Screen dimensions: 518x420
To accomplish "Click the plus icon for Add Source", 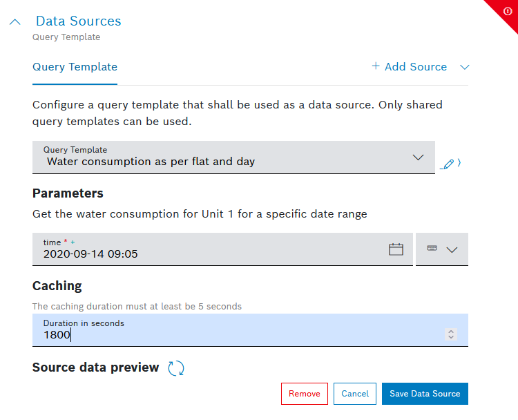I will (x=376, y=66).
